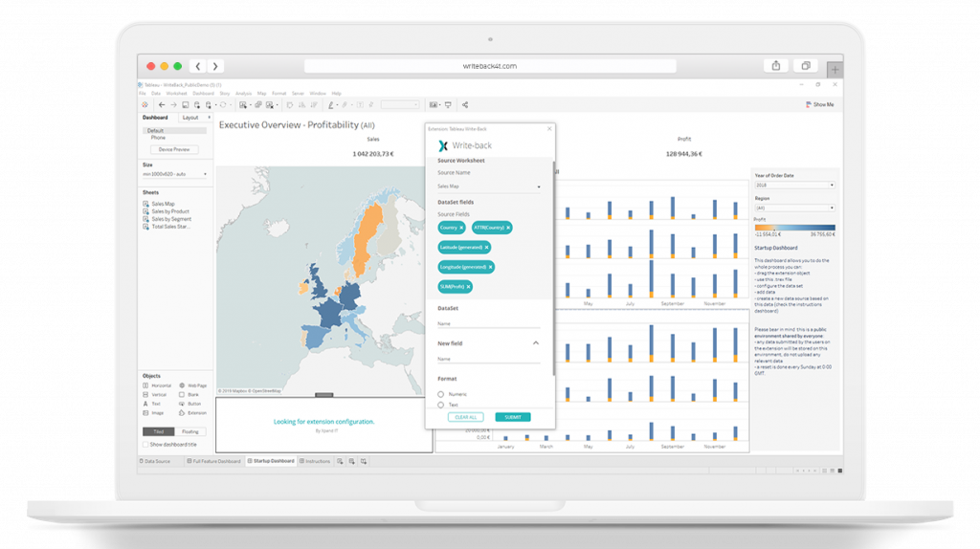The height and width of the screenshot is (549, 980).
Task: Collapse the New field section chevron
Action: click(x=535, y=342)
